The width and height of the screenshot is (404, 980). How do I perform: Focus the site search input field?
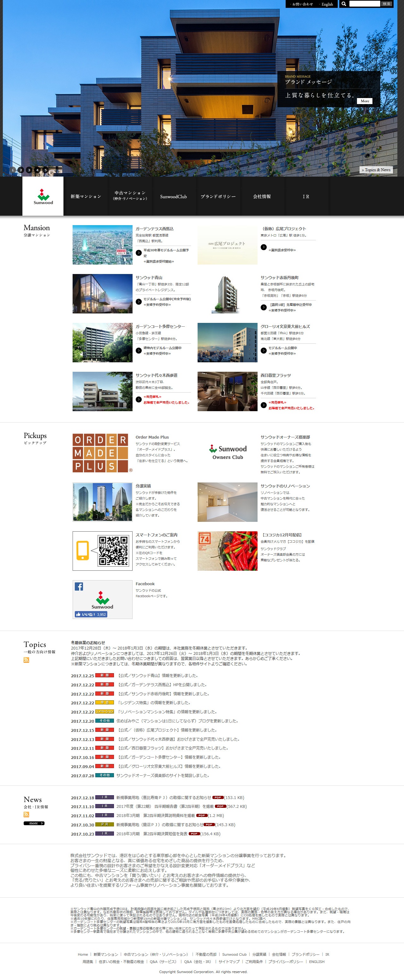[x=365, y=4]
